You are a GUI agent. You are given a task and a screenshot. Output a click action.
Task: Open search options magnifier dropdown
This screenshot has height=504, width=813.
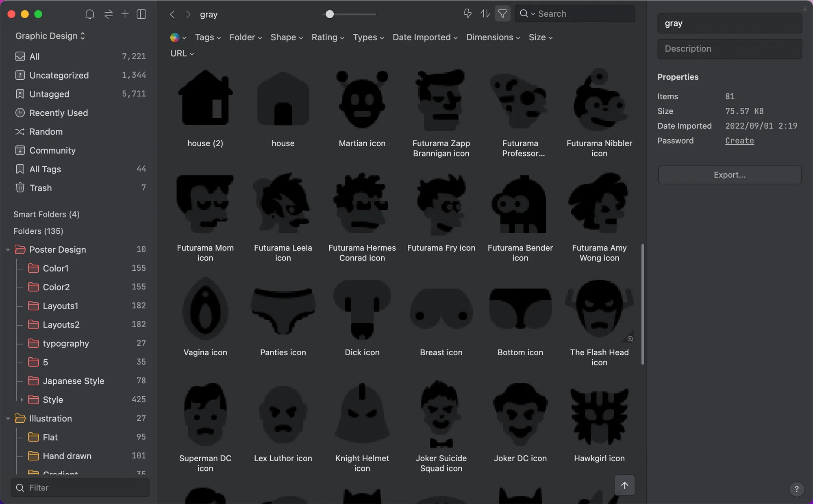527,14
